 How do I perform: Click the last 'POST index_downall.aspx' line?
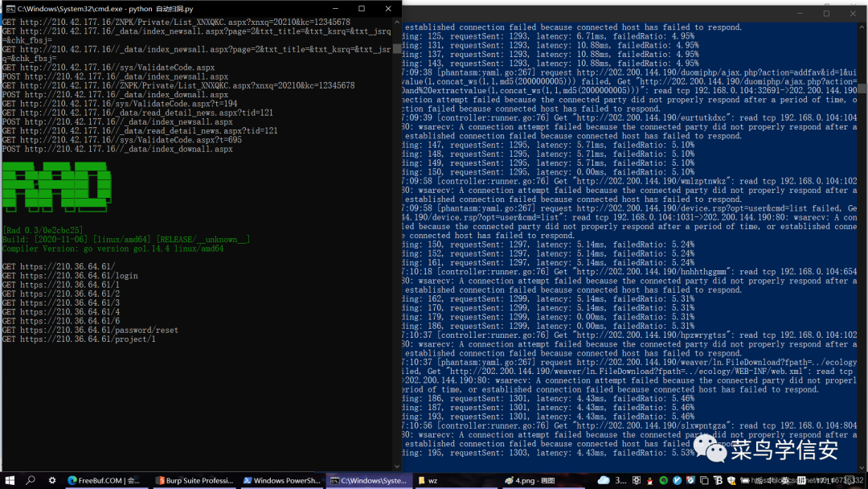(x=117, y=149)
